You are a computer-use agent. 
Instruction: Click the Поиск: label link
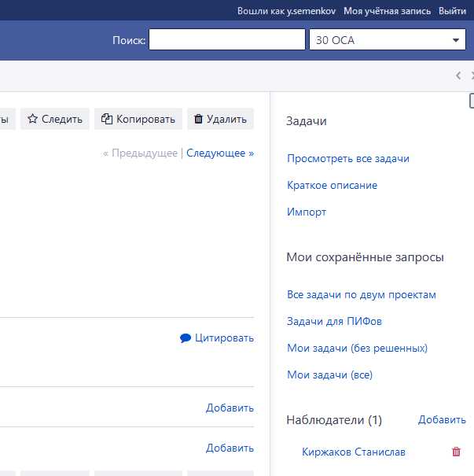129,40
